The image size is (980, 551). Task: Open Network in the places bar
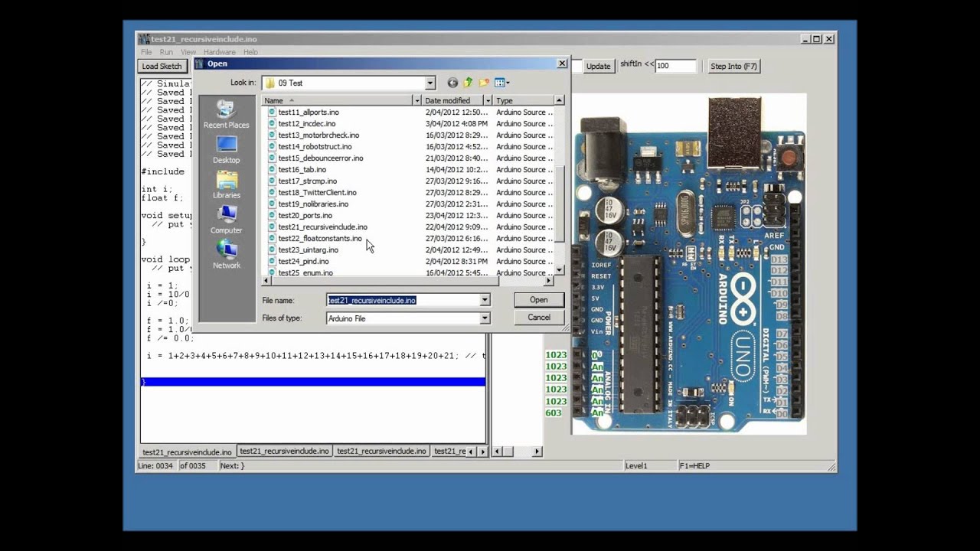pyautogui.click(x=226, y=256)
